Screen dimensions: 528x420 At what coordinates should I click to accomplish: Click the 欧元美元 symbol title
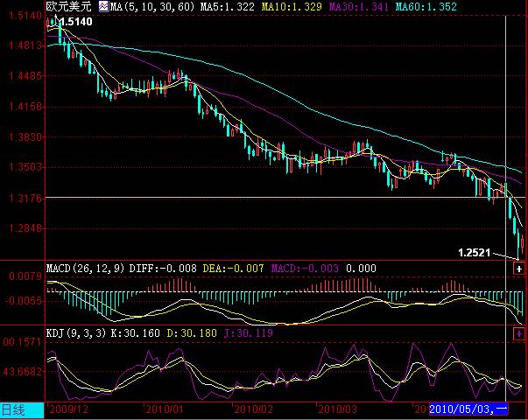coord(68,6)
